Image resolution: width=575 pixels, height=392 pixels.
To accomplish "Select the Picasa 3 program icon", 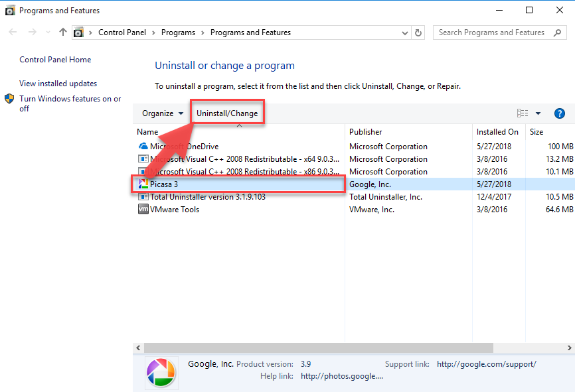I will click(143, 184).
